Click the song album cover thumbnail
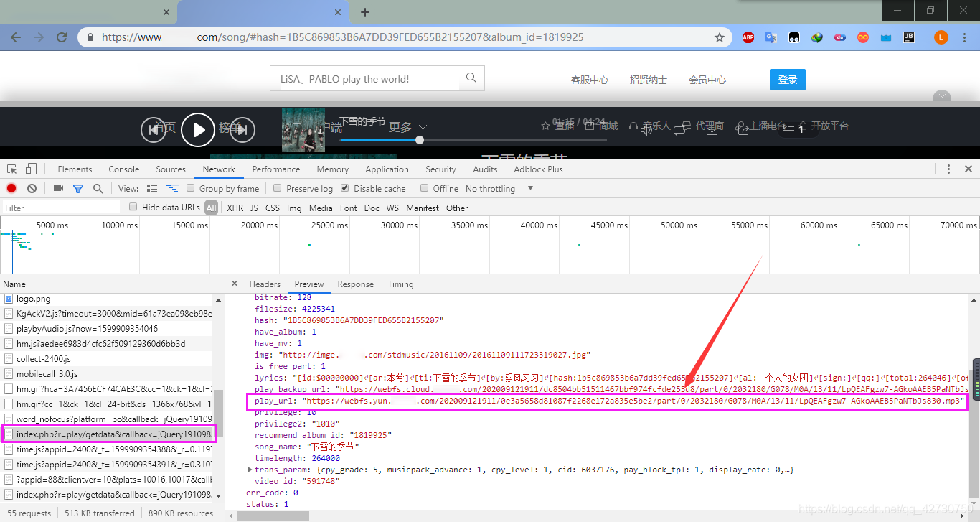 tap(303, 129)
